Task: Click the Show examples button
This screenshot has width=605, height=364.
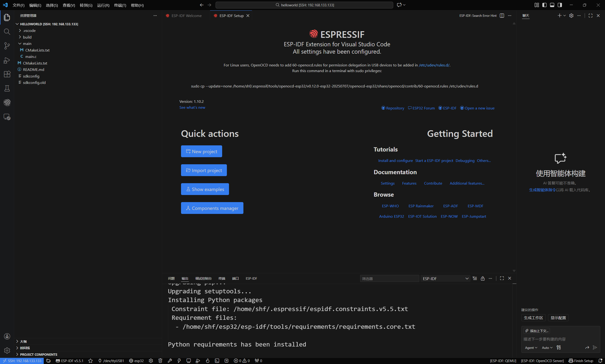Action: point(205,189)
